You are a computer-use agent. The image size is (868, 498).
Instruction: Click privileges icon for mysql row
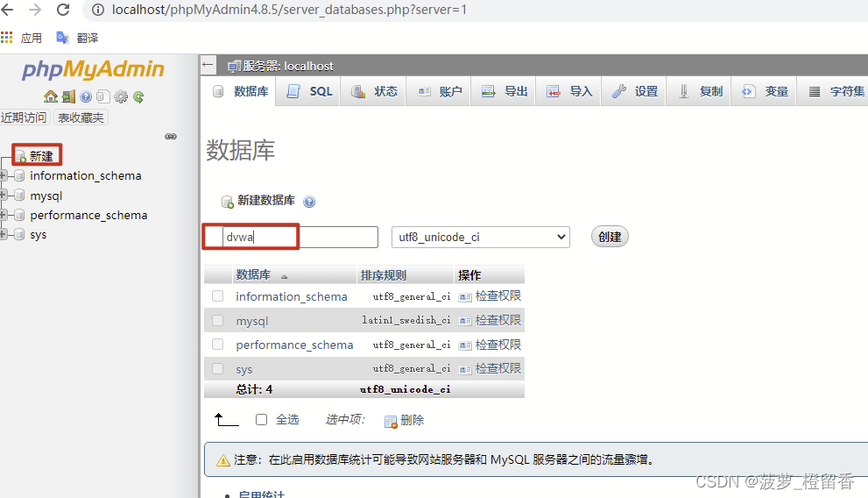pyautogui.click(x=465, y=321)
